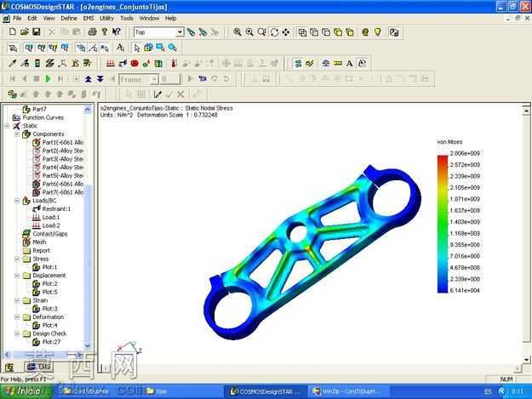This screenshot has width=532, height=399.
Task: Click the Mesh item in tree
Action: click(x=39, y=242)
